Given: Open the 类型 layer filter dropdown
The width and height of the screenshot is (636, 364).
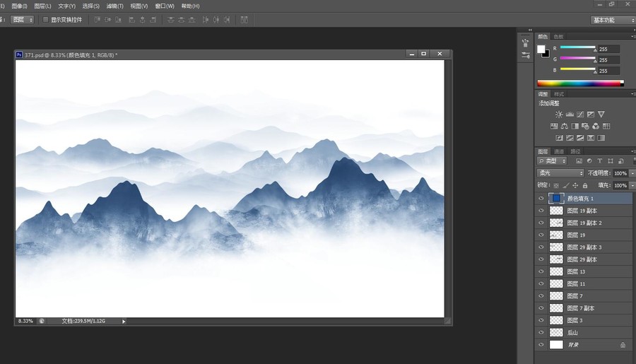Looking at the screenshot, I should 552,161.
